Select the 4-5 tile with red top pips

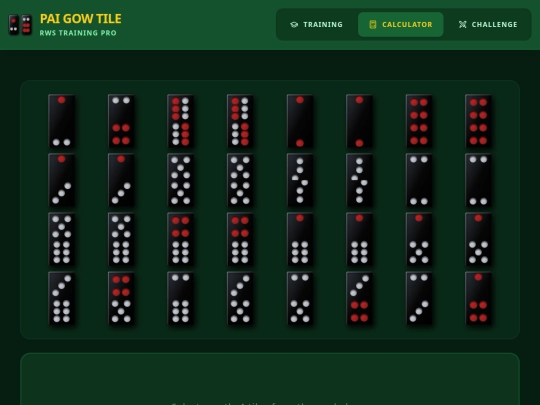tap(121, 299)
